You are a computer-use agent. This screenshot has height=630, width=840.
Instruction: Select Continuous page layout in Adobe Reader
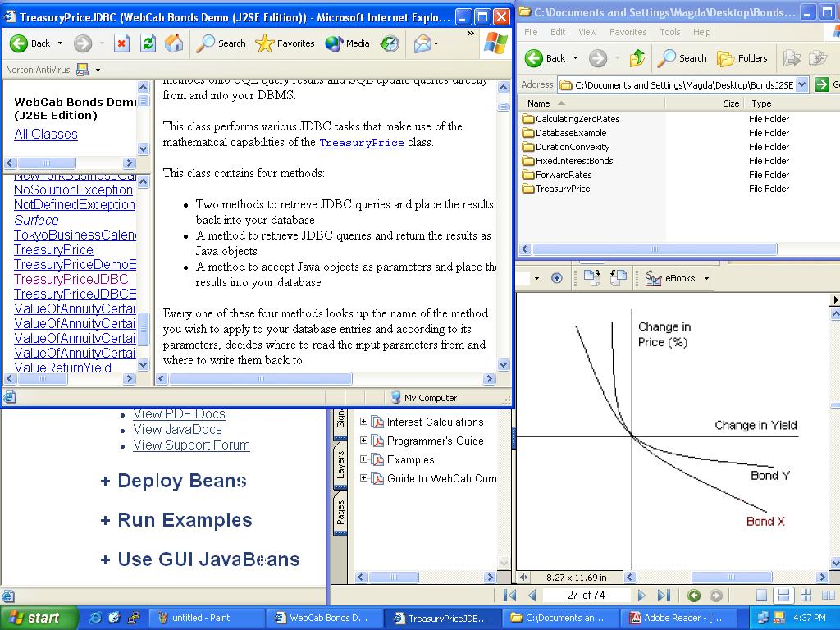[783, 596]
